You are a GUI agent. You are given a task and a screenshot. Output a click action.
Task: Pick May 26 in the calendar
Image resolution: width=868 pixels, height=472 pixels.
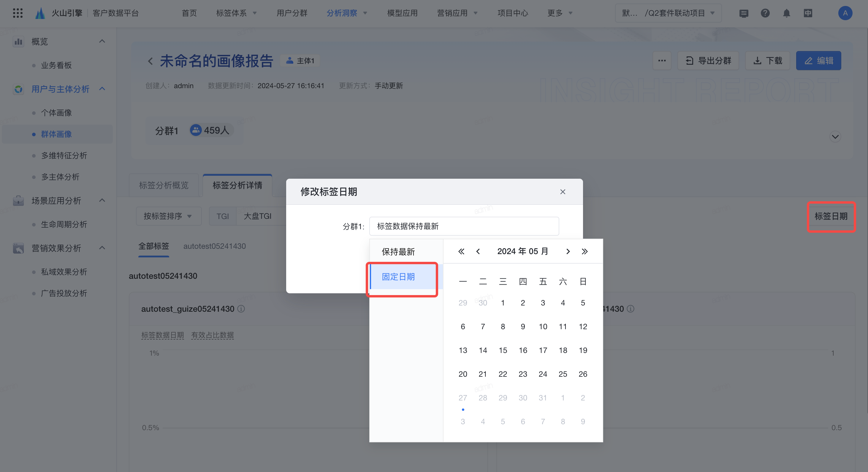(583, 374)
